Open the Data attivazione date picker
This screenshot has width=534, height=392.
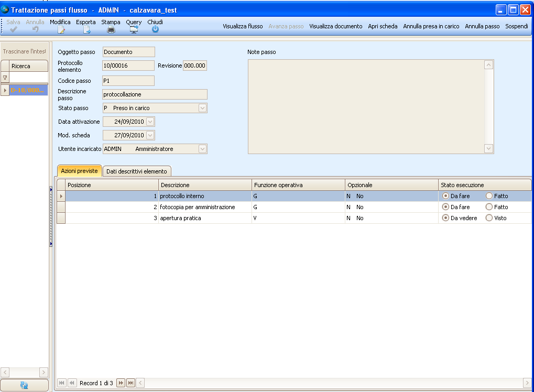pos(150,122)
